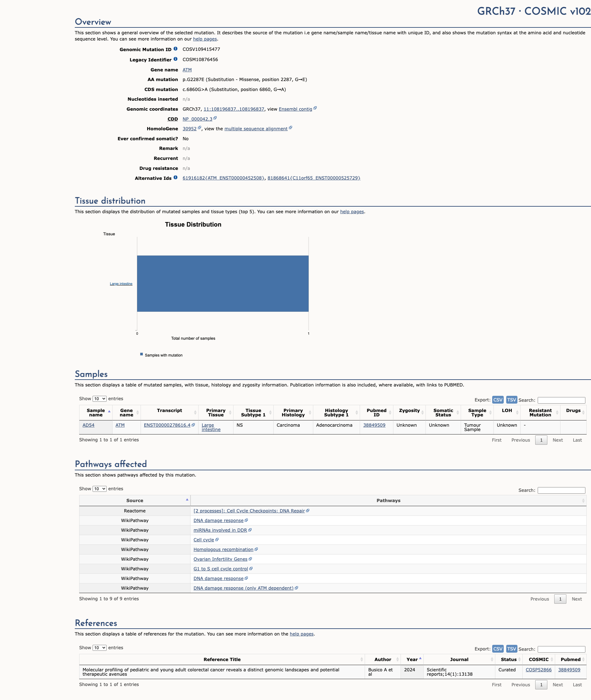The width and height of the screenshot is (591, 700).
Task: Open AD54 sample link
Action: [x=89, y=425]
